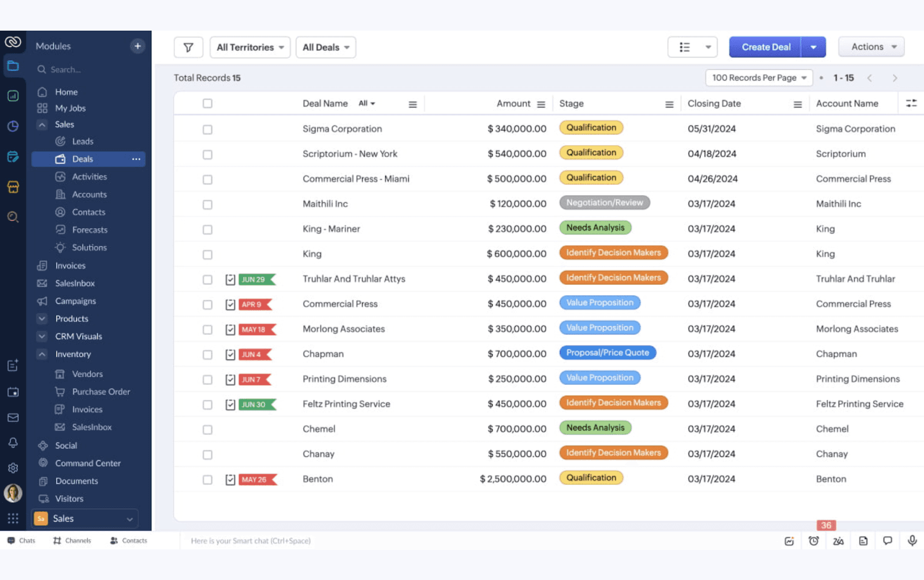Click the Negotiation/Review stage tag

click(604, 203)
